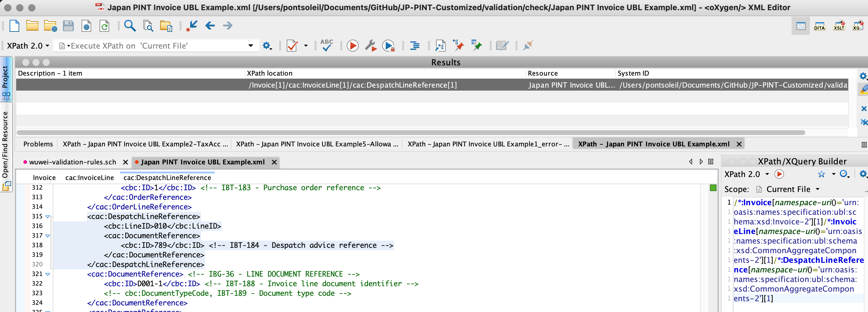Select the DespatchLineReference result row

pyautogui.click(x=432, y=85)
